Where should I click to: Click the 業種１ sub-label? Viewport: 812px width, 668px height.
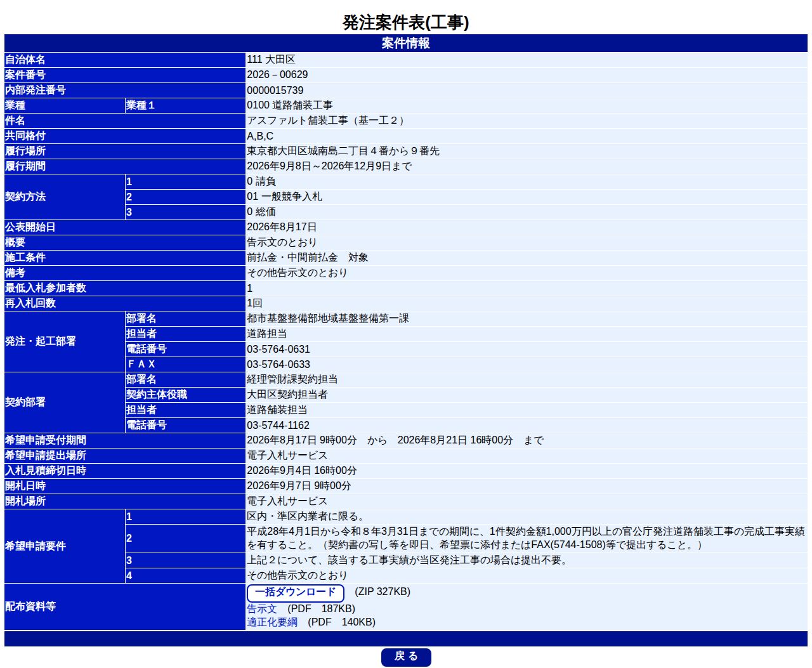tap(141, 105)
